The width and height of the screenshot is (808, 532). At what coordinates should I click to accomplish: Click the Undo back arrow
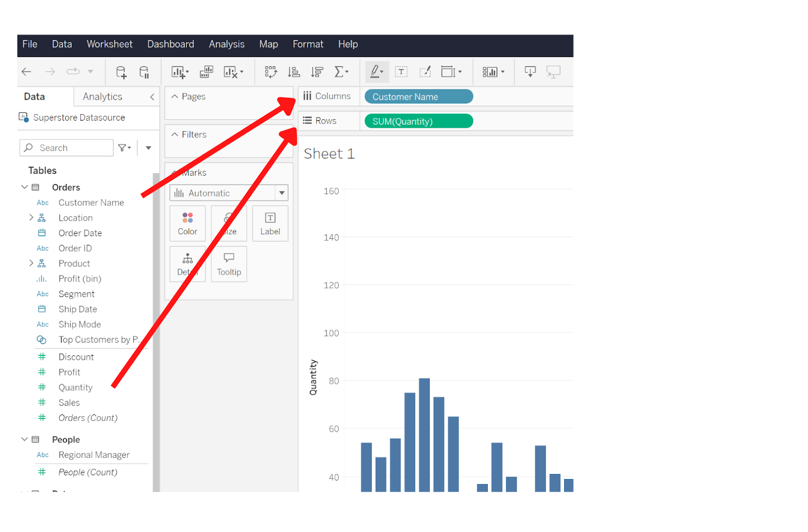(x=27, y=72)
